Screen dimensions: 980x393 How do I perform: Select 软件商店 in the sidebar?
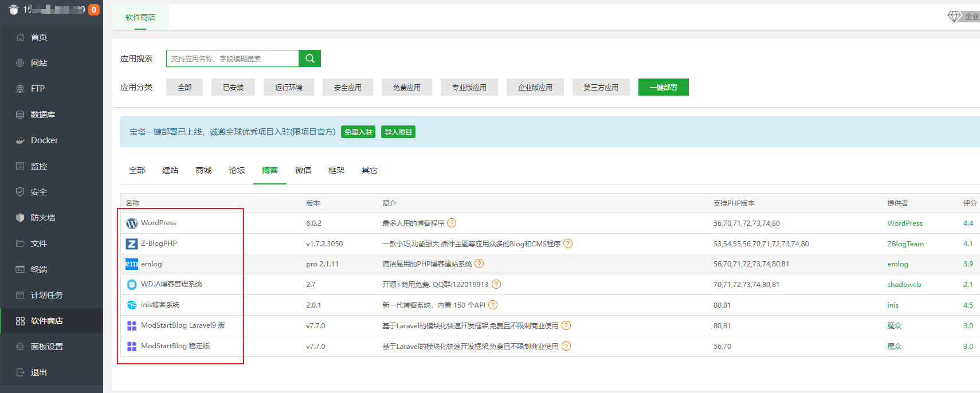(52, 321)
